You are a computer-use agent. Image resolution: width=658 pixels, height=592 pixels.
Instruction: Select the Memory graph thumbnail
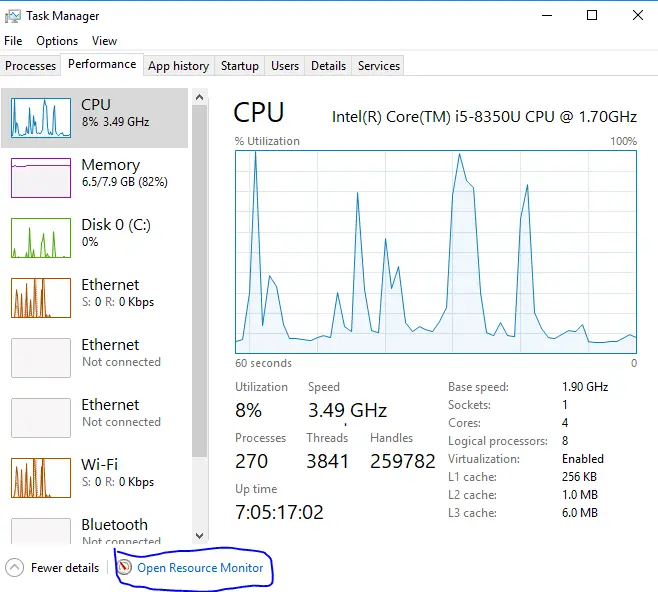pyautogui.click(x=41, y=178)
